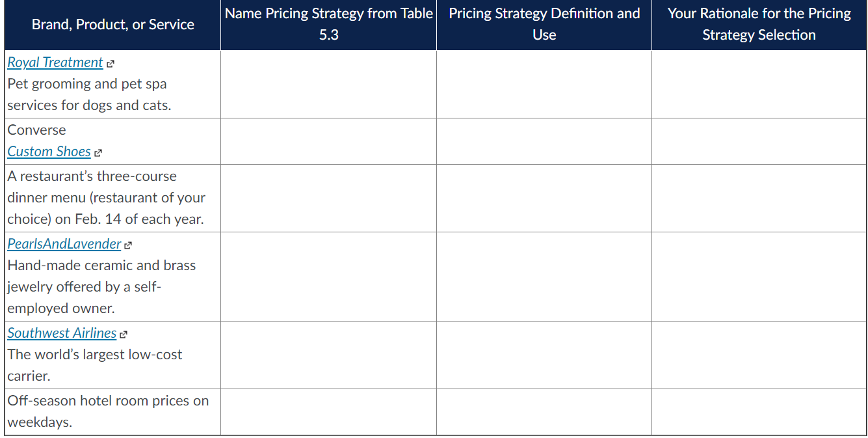Click 'Name Pricing Strategy from Table 5.3' header
This screenshot has width=868, height=438.
pos(328,25)
